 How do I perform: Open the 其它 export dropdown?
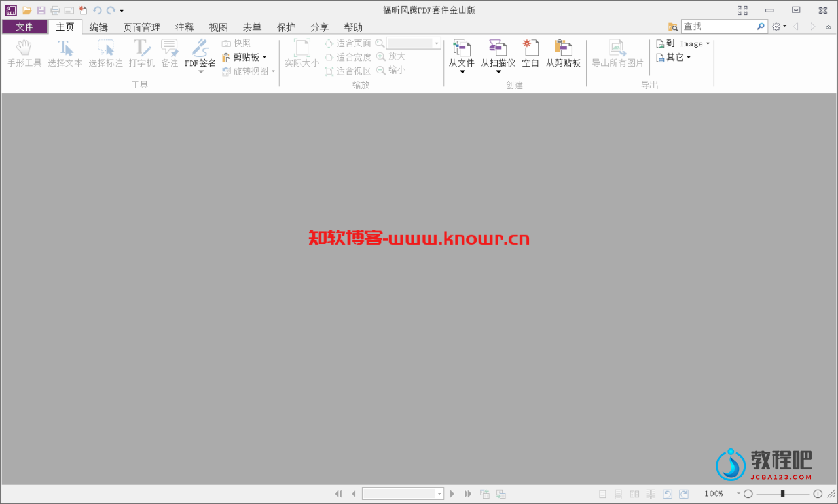(673, 57)
